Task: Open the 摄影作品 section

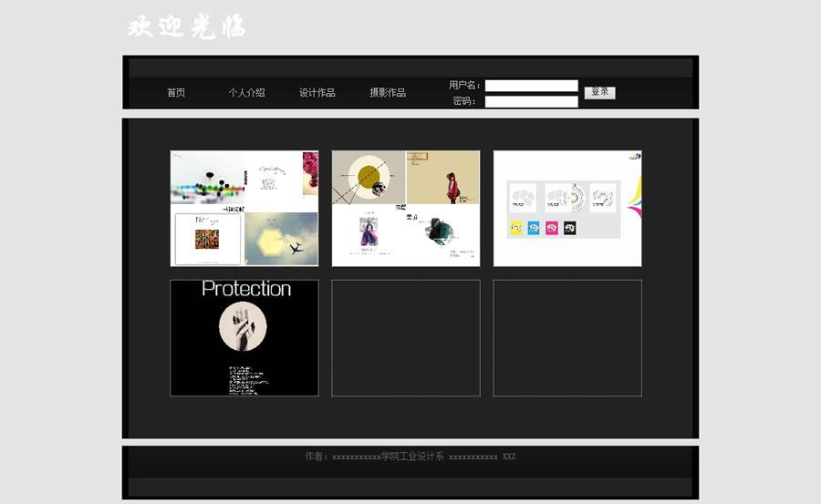Action: [x=388, y=93]
